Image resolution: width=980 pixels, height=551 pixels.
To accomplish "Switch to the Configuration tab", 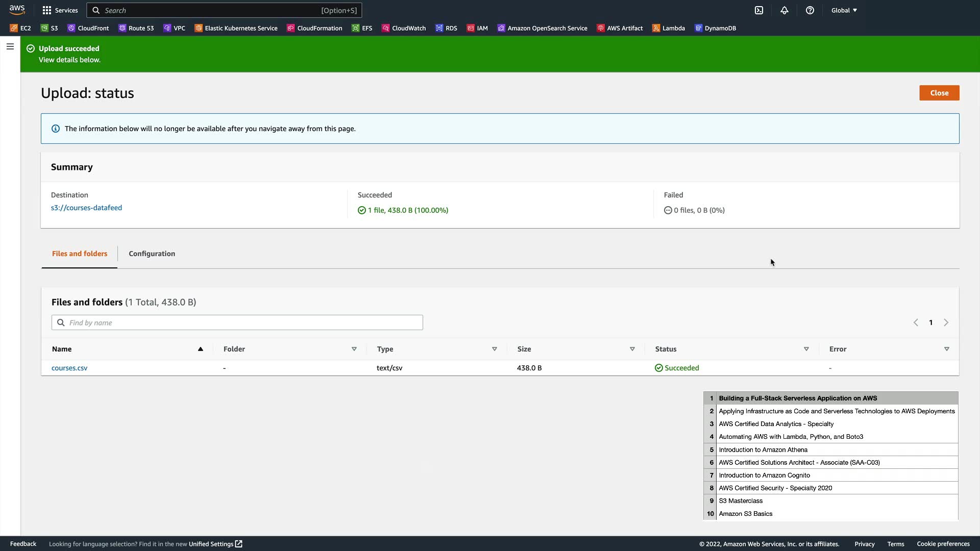I will tap(152, 254).
